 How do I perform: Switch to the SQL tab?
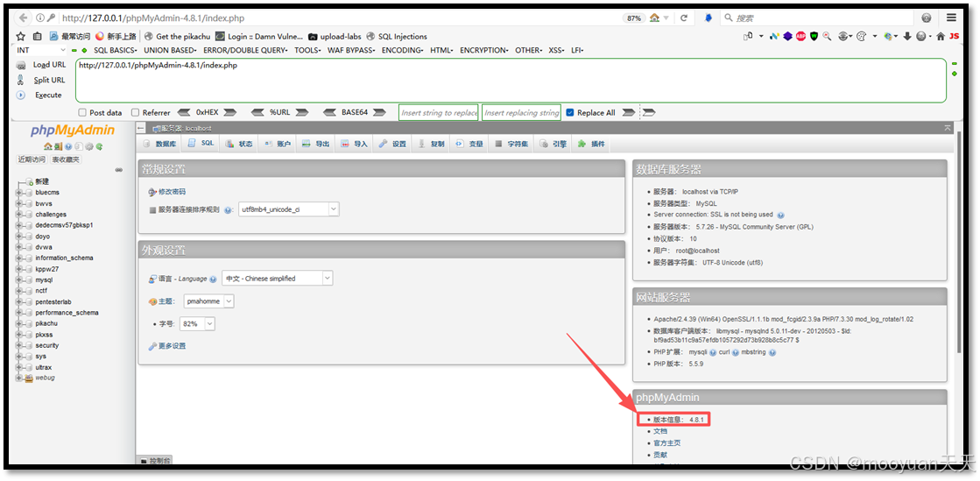(x=201, y=143)
